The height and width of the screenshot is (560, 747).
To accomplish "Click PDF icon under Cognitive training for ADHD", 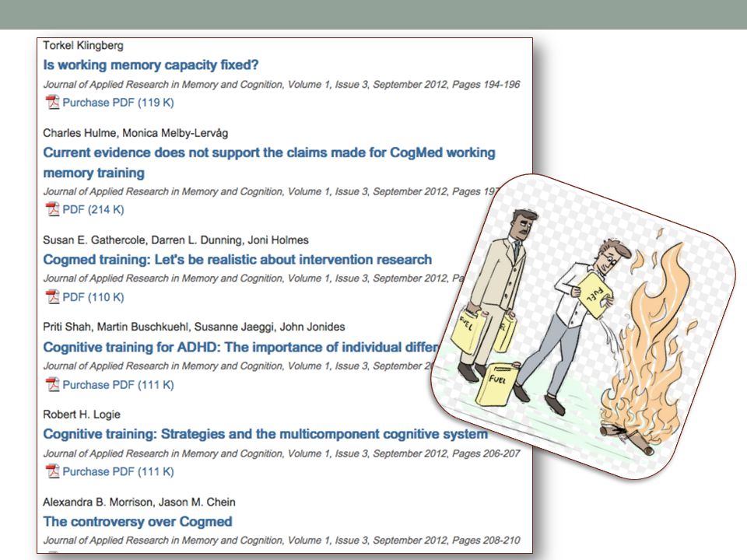I will (x=52, y=384).
